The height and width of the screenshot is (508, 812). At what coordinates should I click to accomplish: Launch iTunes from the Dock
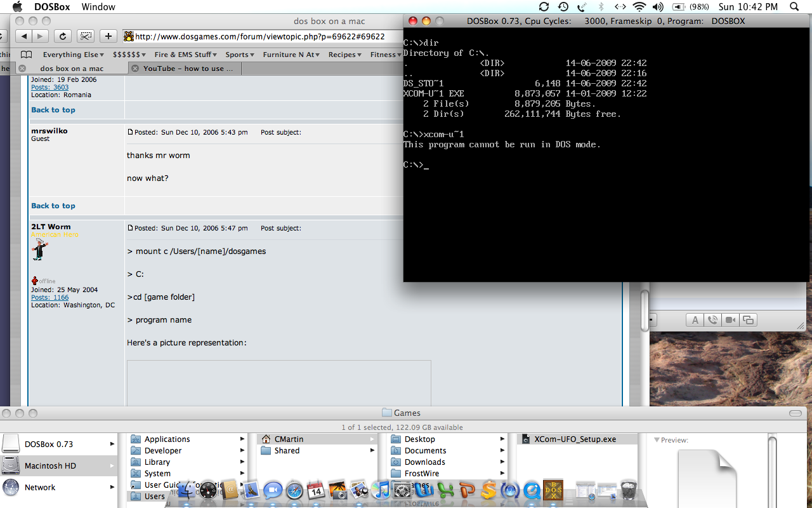381,490
